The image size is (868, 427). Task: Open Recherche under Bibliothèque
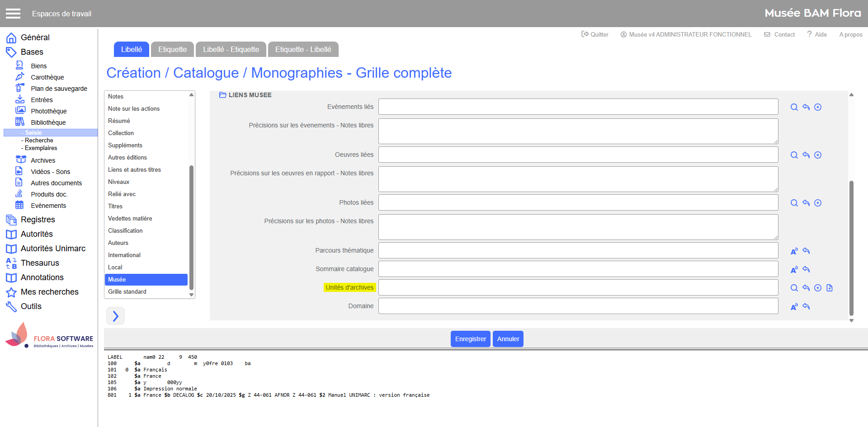pyautogui.click(x=39, y=141)
